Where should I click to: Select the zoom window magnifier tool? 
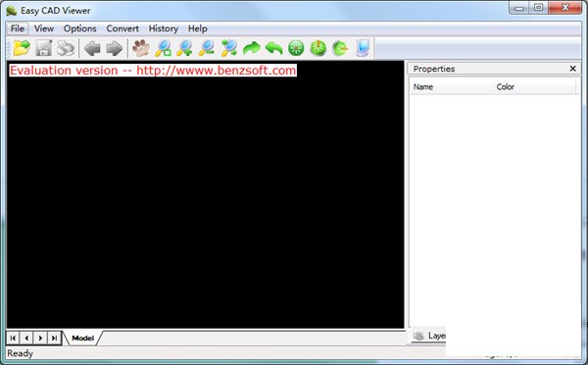point(163,48)
